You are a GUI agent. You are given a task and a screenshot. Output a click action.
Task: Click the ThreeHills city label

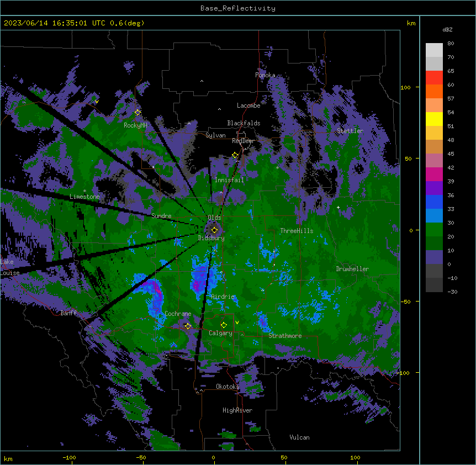point(297,231)
